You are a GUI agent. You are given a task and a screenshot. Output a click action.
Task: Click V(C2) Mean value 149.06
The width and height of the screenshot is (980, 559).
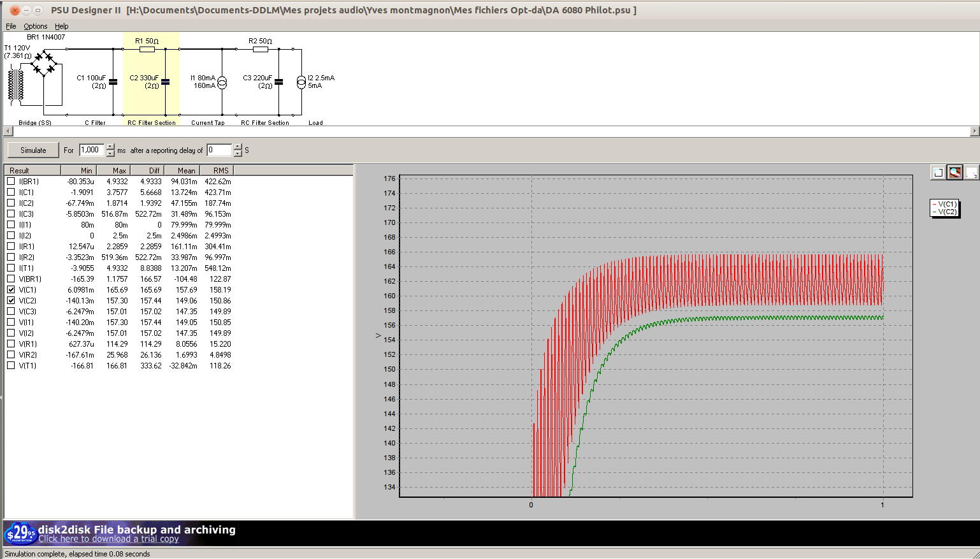tap(186, 300)
